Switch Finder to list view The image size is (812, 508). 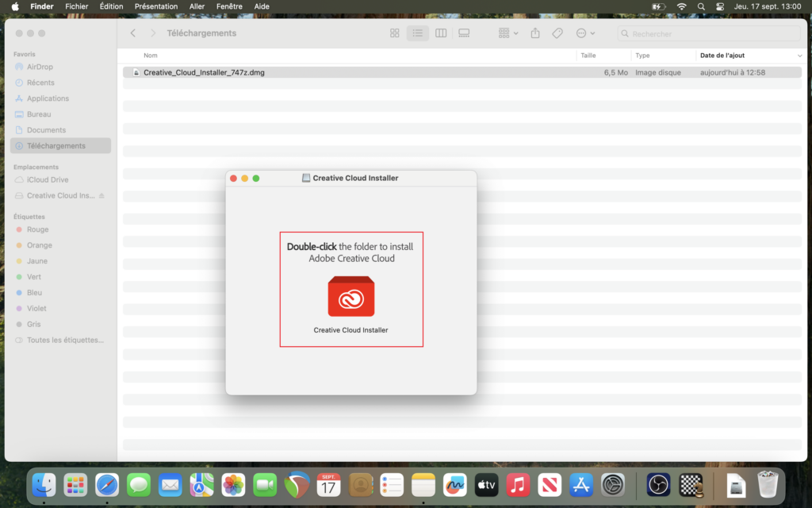(417, 33)
